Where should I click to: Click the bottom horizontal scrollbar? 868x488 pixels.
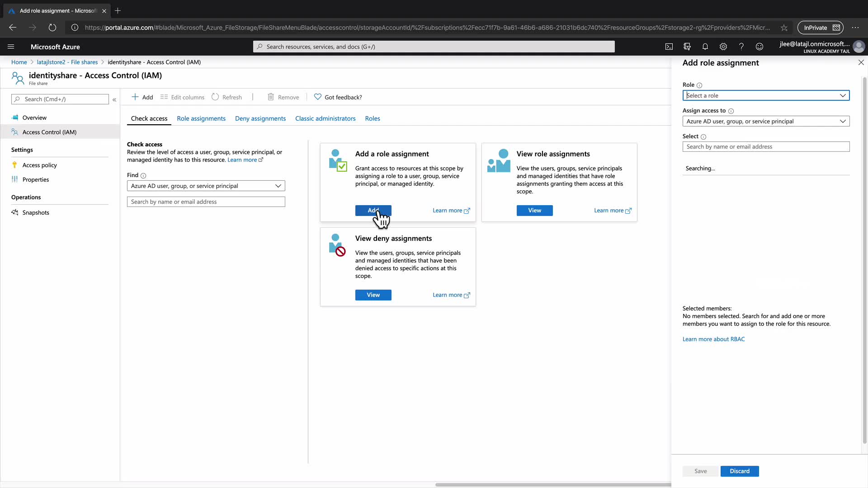click(x=552, y=485)
